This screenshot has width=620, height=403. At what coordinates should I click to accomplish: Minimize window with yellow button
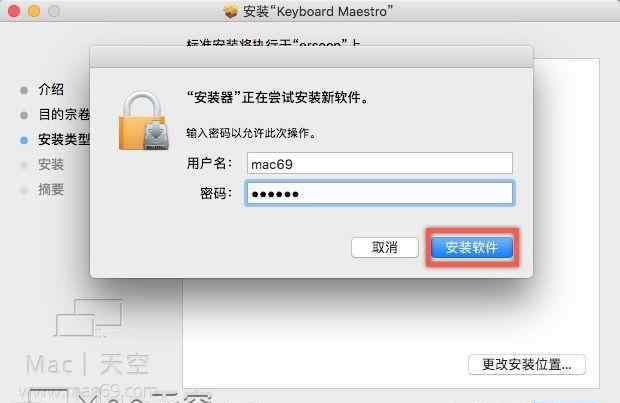(x=34, y=11)
